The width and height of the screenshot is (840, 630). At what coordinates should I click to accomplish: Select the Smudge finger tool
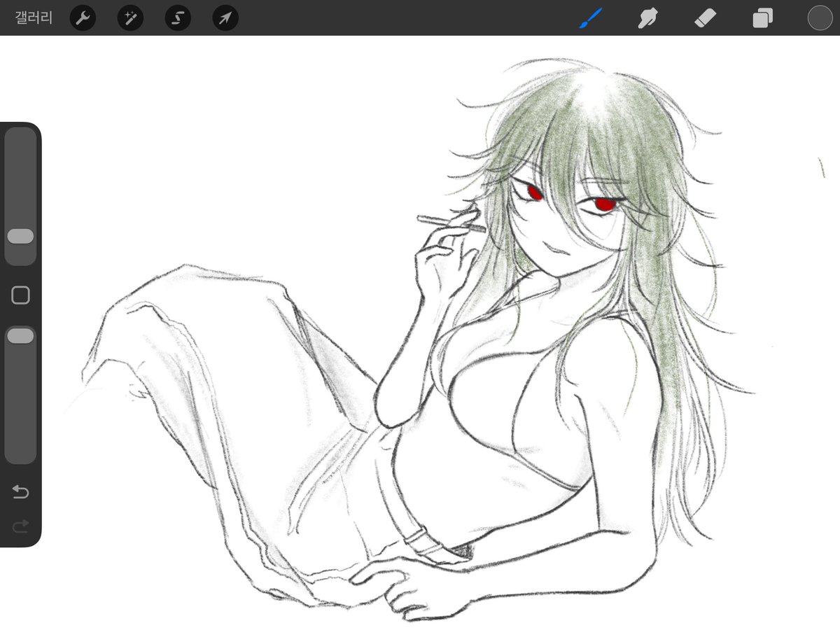pyautogui.click(x=647, y=17)
